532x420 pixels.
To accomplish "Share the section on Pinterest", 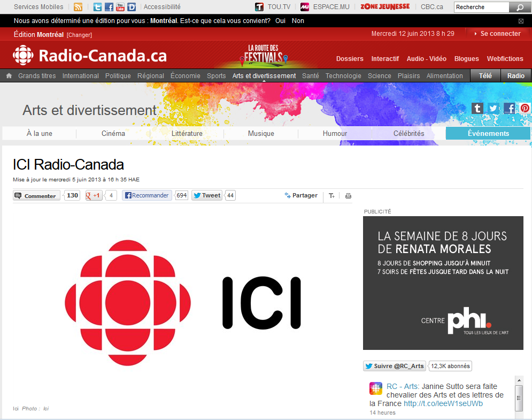I will (x=525, y=108).
